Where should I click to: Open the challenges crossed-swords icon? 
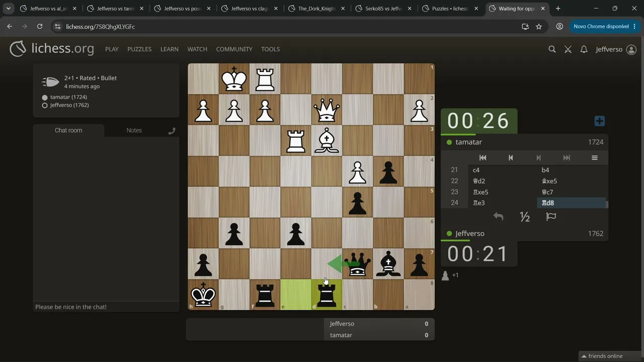click(568, 49)
